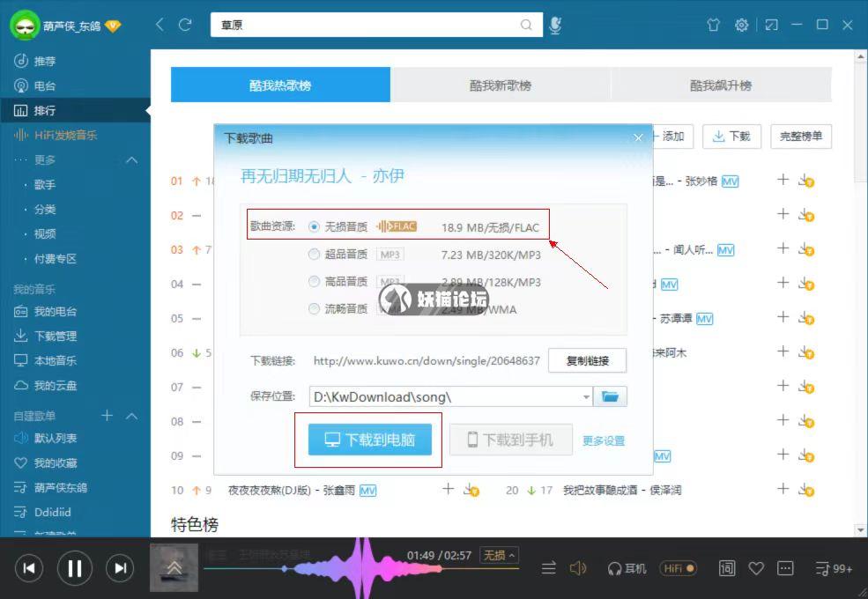Collapse the 更多 section in the sidebar
868x599 pixels.
[132, 160]
